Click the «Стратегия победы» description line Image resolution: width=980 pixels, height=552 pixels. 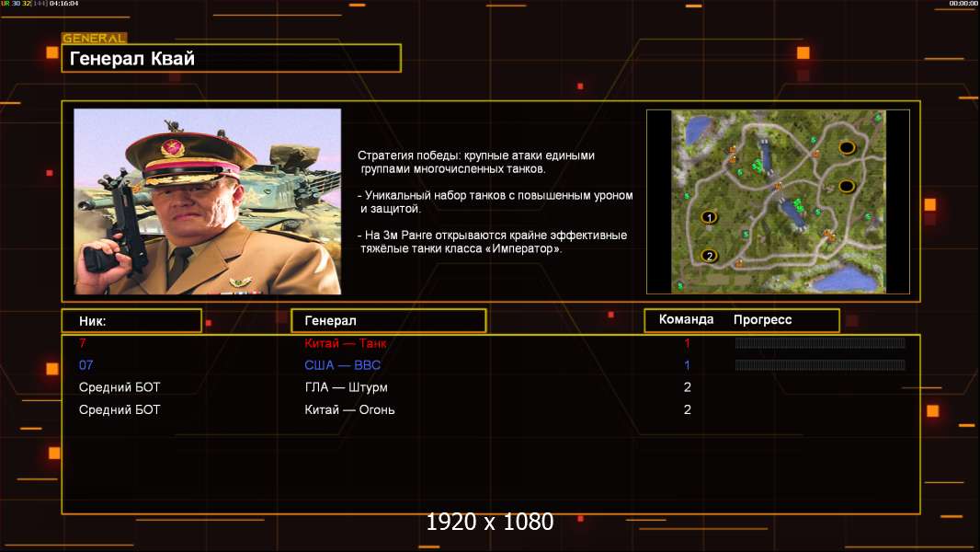(x=476, y=162)
